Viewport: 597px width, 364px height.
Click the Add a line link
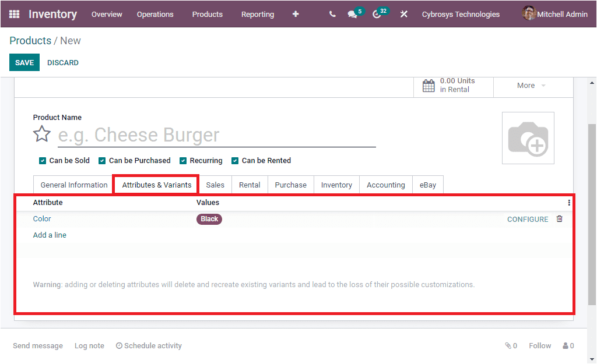tap(49, 235)
